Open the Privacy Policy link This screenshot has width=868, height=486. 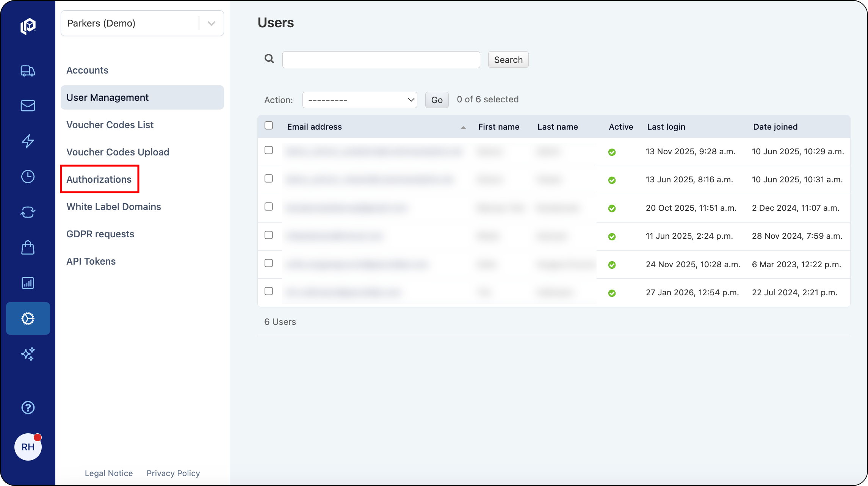click(x=173, y=473)
